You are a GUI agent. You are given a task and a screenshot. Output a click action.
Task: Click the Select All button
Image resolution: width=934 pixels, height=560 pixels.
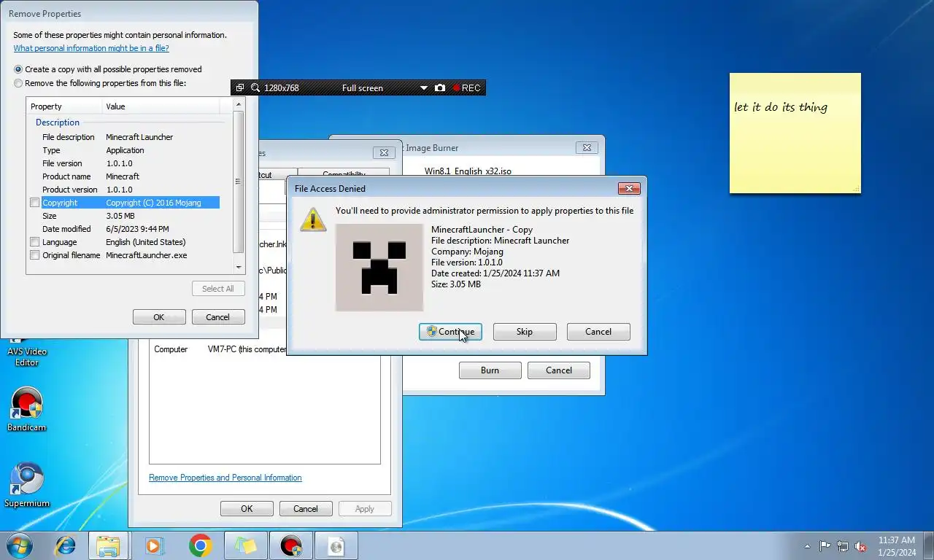(x=218, y=289)
